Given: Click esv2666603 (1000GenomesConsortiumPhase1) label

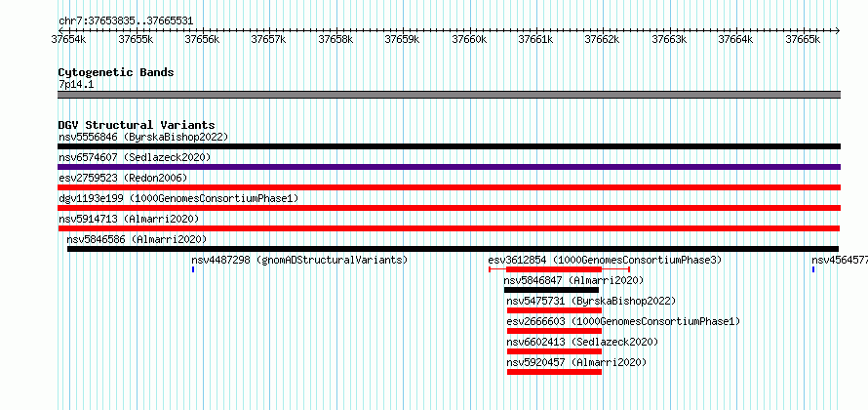Looking at the screenshot, I should point(623,321).
